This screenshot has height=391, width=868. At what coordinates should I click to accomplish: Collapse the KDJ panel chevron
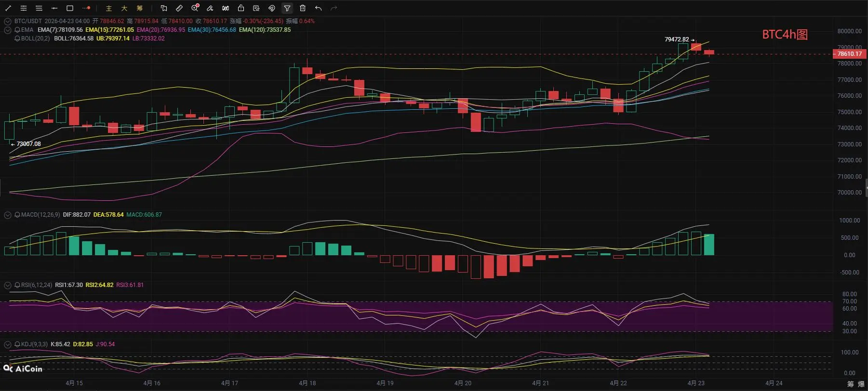click(8, 344)
